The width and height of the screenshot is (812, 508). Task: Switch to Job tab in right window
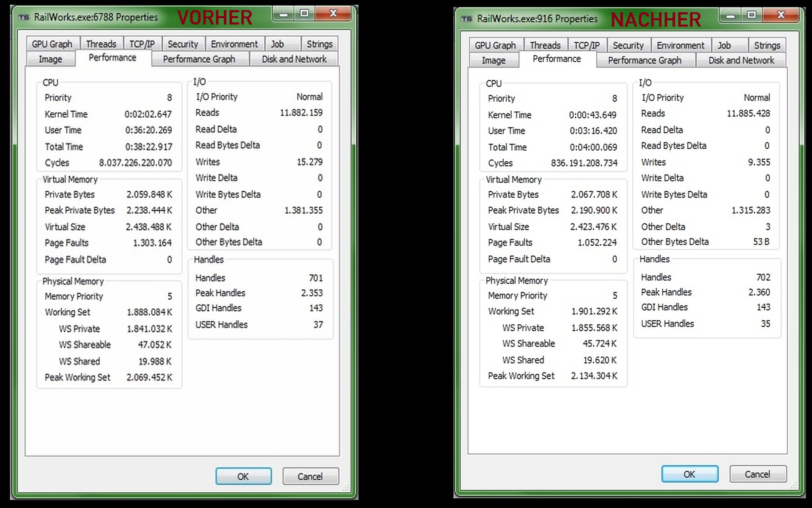(x=724, y=45)
